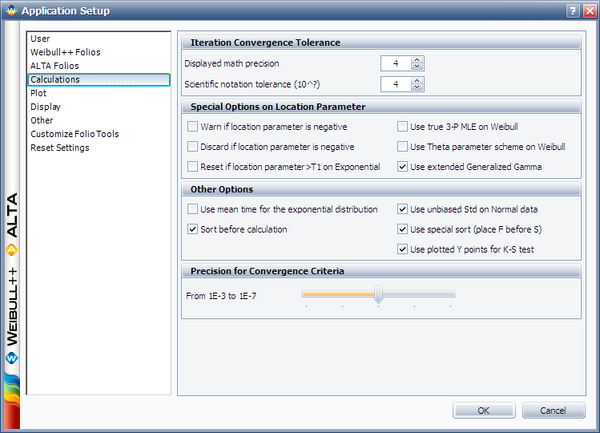Click the convergence precision slider handle
The image size is (600, 433).
click(x=378, y=295)
